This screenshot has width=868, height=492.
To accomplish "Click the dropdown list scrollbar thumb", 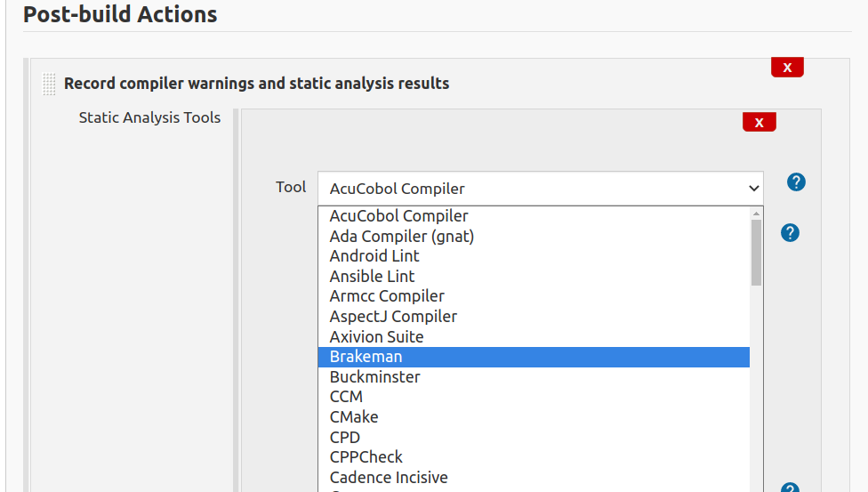I will coord(756,253).
